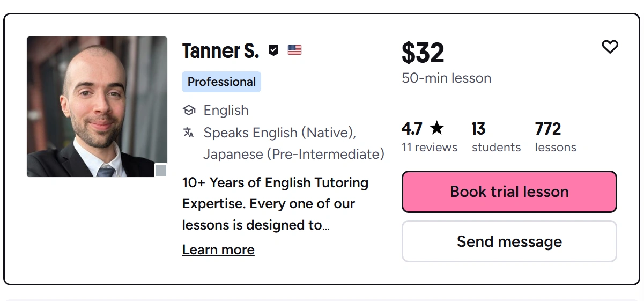View the 11 reviews count

430,148
